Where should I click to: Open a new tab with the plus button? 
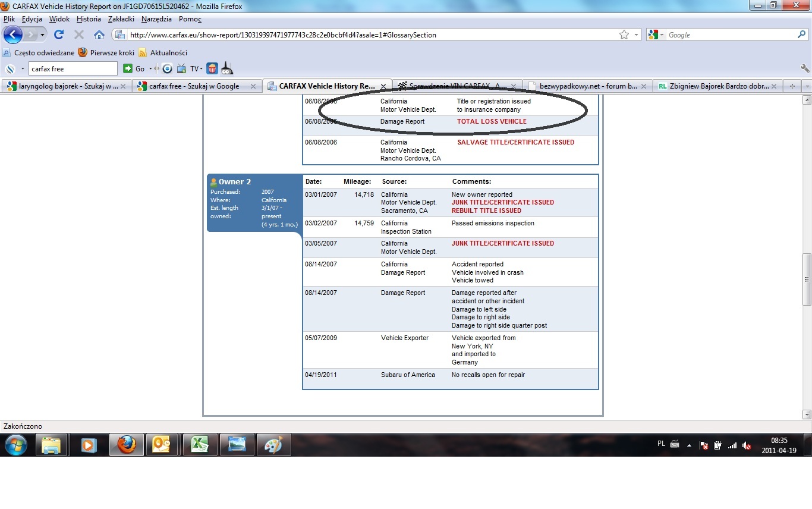coord(792,86)
